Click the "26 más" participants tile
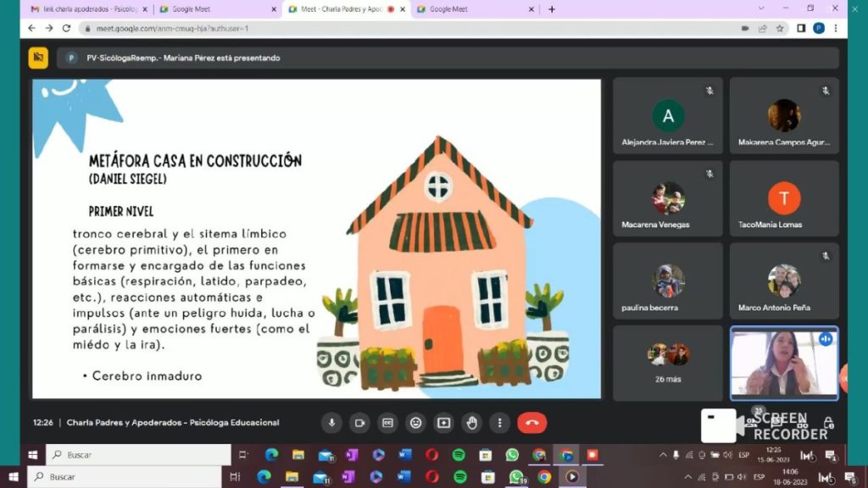Image resolution: width=868 pixels, height=488 pixels. pyautogui.click(x=668, y=363)
